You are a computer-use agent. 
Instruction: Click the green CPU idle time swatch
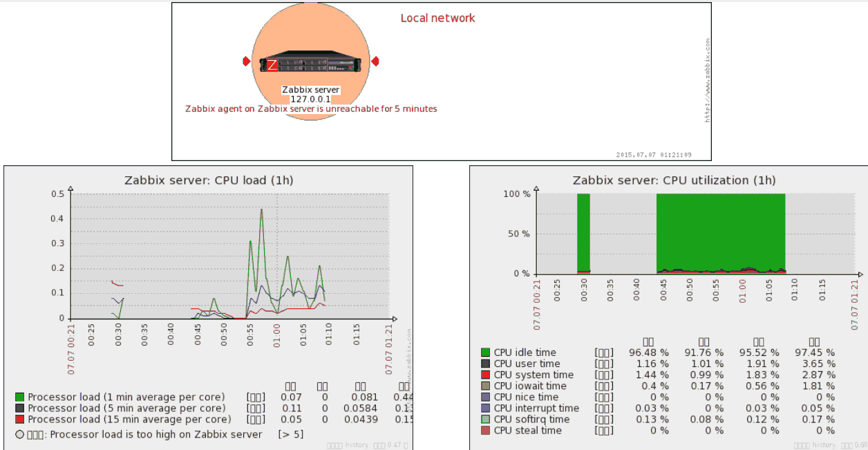(485, 353)
